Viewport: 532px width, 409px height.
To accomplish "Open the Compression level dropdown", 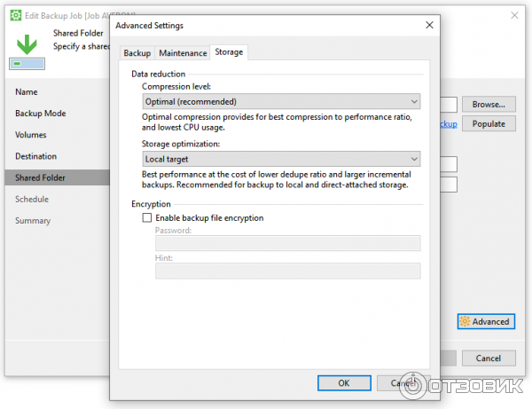I will pyautogui.click(x=281, y=101).
